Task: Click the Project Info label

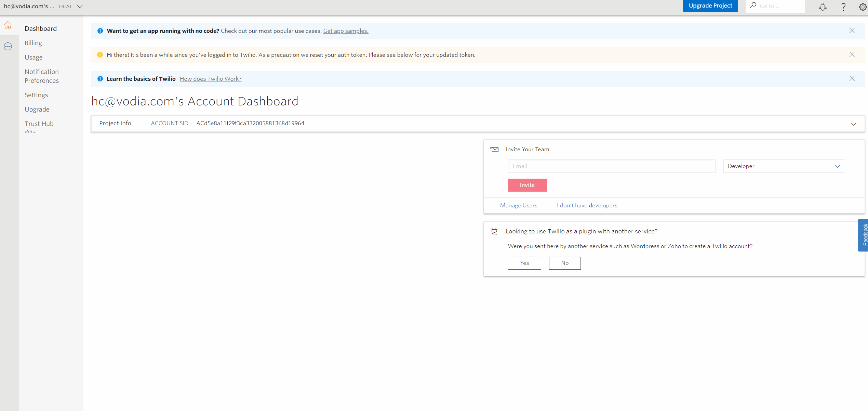Action: [x=115, y=123]
